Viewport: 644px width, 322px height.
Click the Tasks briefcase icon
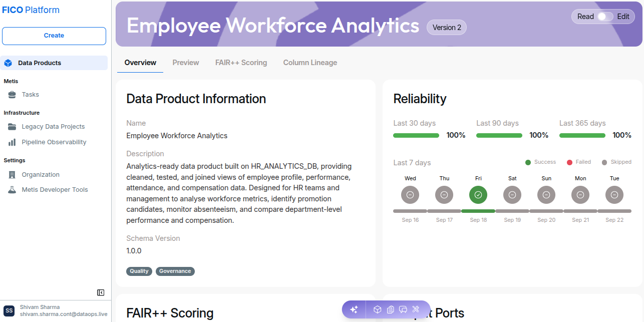pos(12,95)
